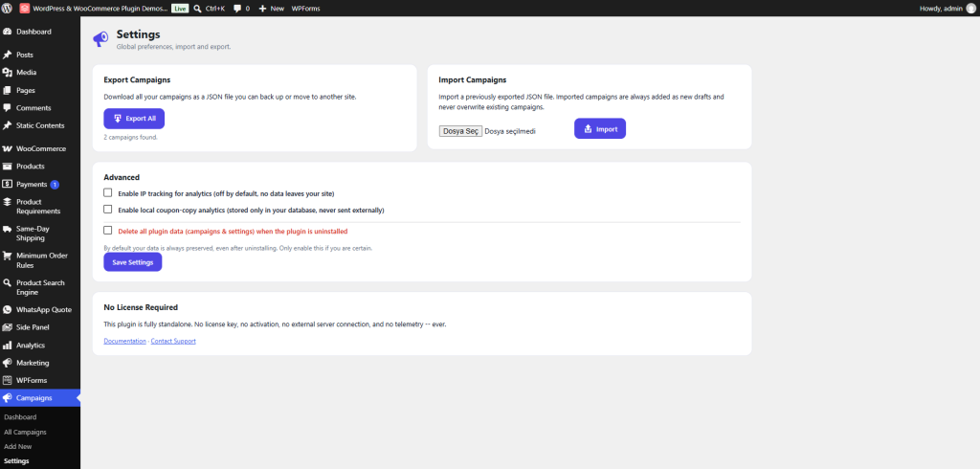Screen dimensions: 980x469
Task: Open Ctrl+K search in admin bar
Action: [210, 8]
